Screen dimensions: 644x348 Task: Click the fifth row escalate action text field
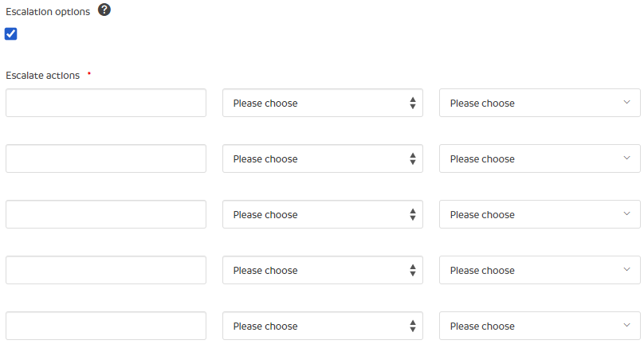click(x=106, y=326)
